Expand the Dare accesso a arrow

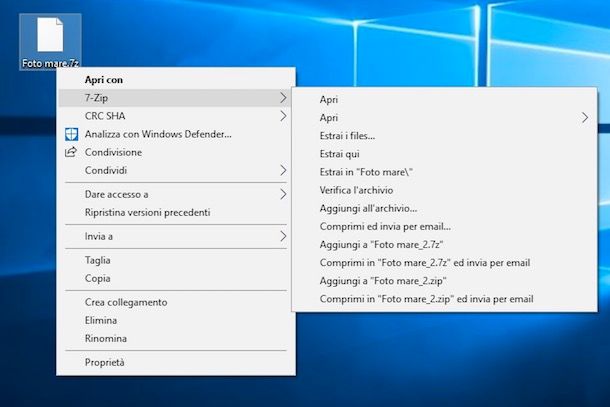(x=283, y=194)
